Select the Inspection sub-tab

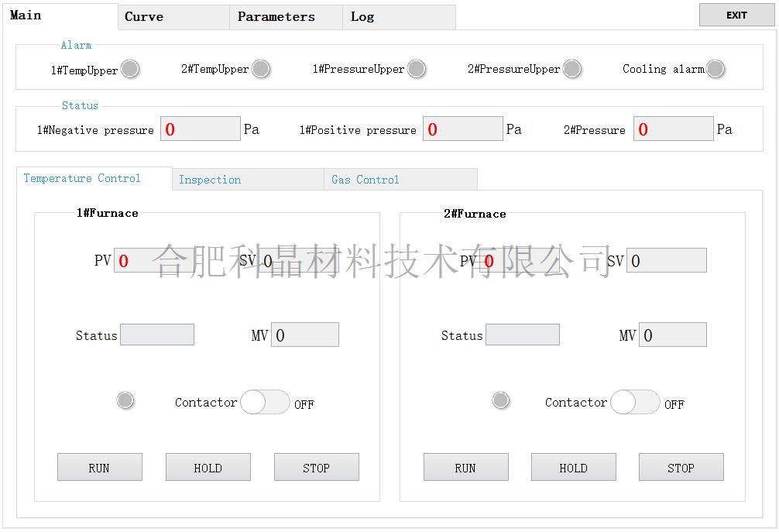point(248,180)
